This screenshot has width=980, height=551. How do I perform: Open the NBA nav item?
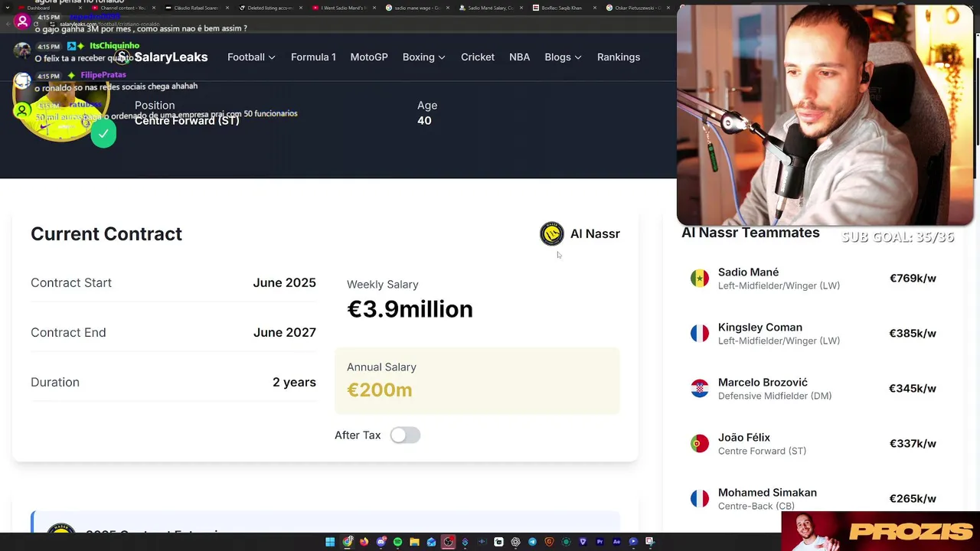point(519,57)
